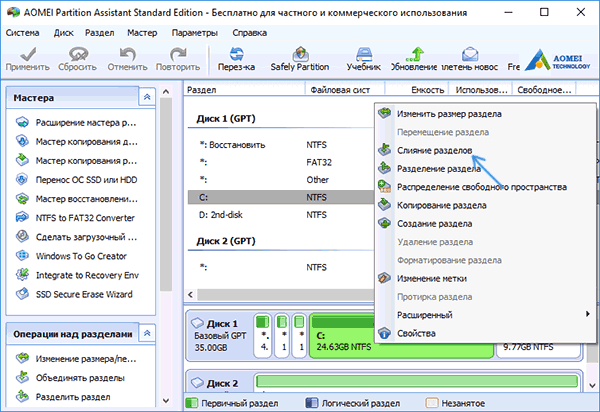
Task: Collapse the Мастера panel chevron
Action: [147, 97]
